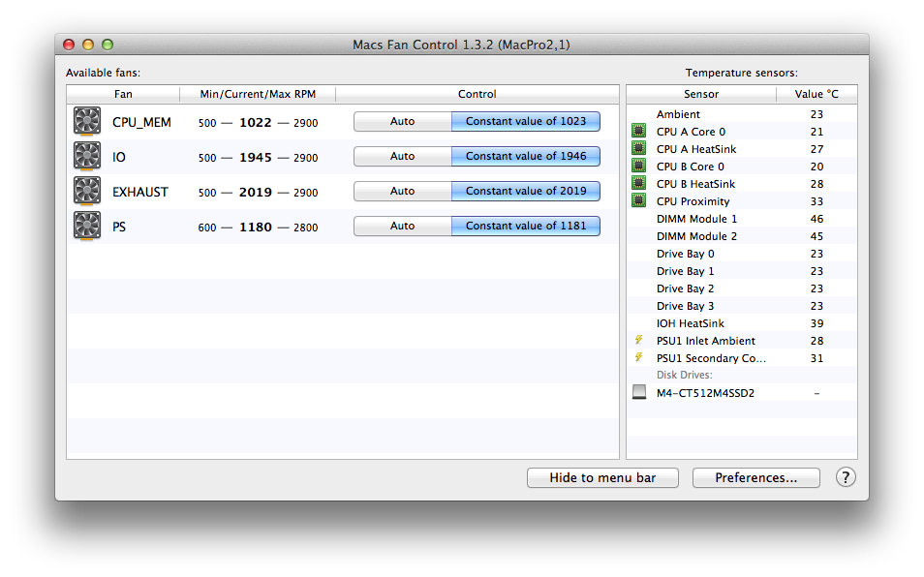Click the CPU B HeatSink chip icon
Screen dimensions: 924x577
pyautogui.click(x=639, y=183)
